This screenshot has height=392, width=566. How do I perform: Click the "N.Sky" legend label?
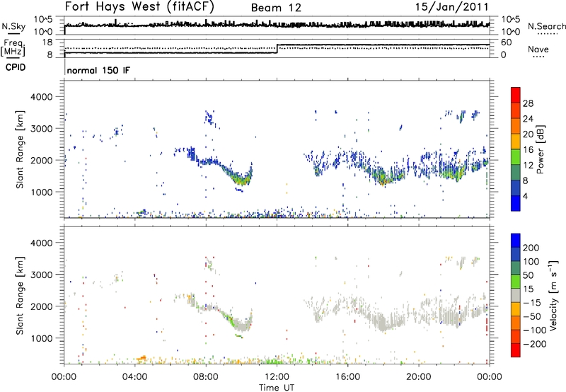tap(13, 26)
